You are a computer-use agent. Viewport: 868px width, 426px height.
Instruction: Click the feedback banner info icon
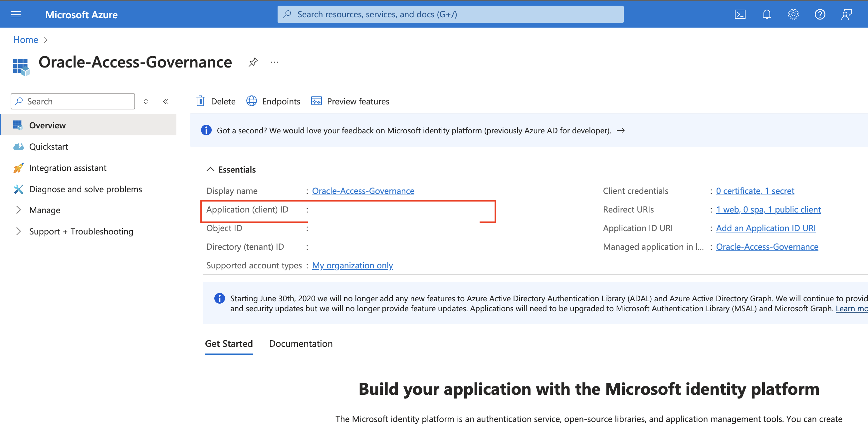(x=206, y=130)
